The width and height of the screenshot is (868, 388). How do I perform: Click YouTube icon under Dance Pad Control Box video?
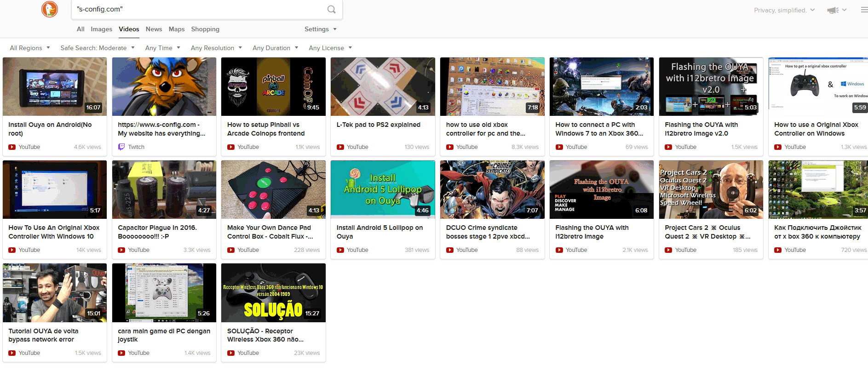coord(231,250)
